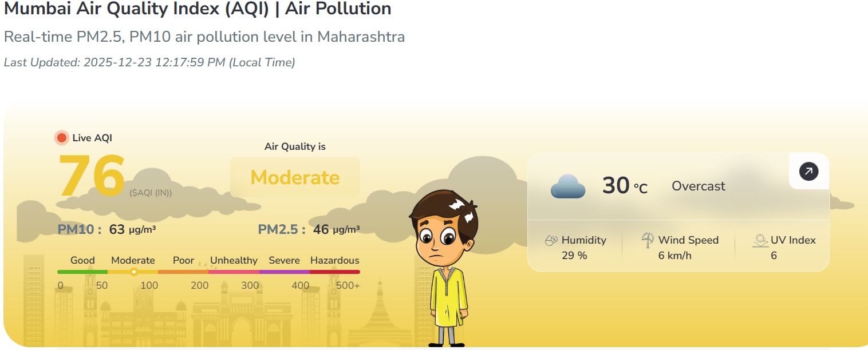
Task: Click the Wind Speed turbine icon
Action: [648, 240]
